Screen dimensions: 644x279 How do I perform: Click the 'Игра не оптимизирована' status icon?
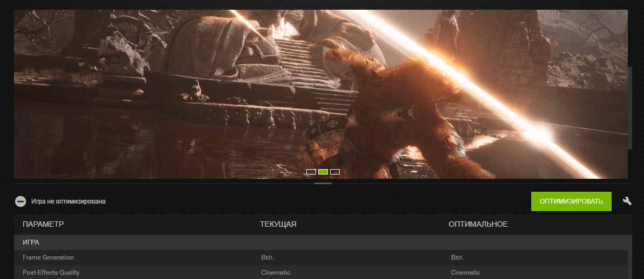[20, 201]
